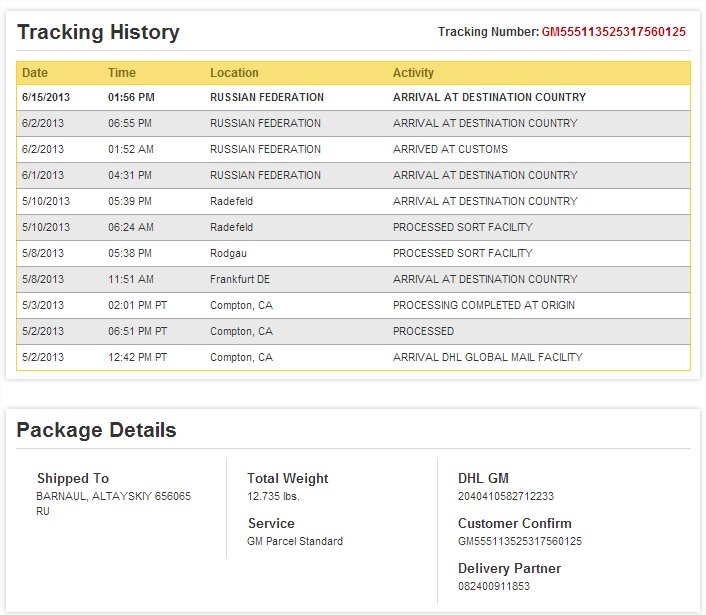This screenshot has height=615, width=706.
Task: Select the 6/15/2013 arrival row
Action: click(353, 98)
